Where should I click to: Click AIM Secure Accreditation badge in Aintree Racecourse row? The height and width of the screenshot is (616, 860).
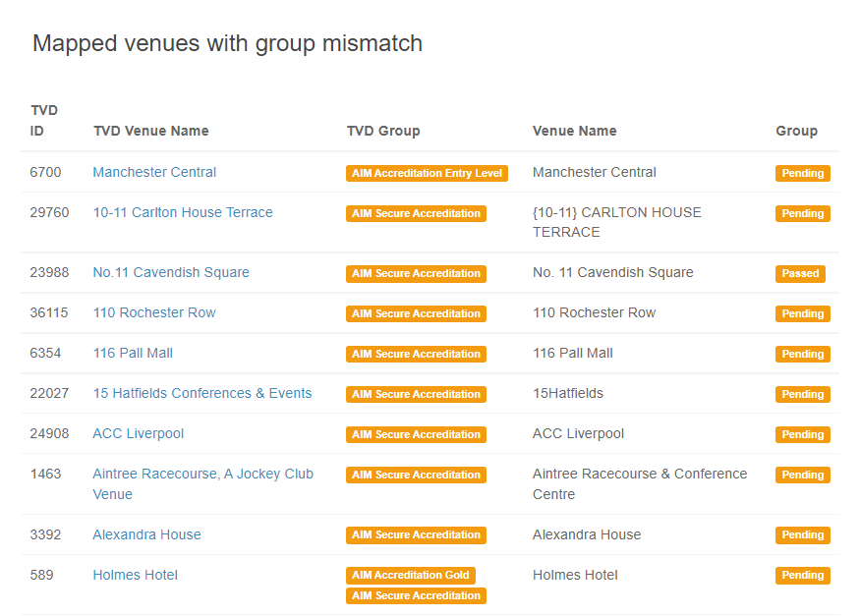pos(416,476)
